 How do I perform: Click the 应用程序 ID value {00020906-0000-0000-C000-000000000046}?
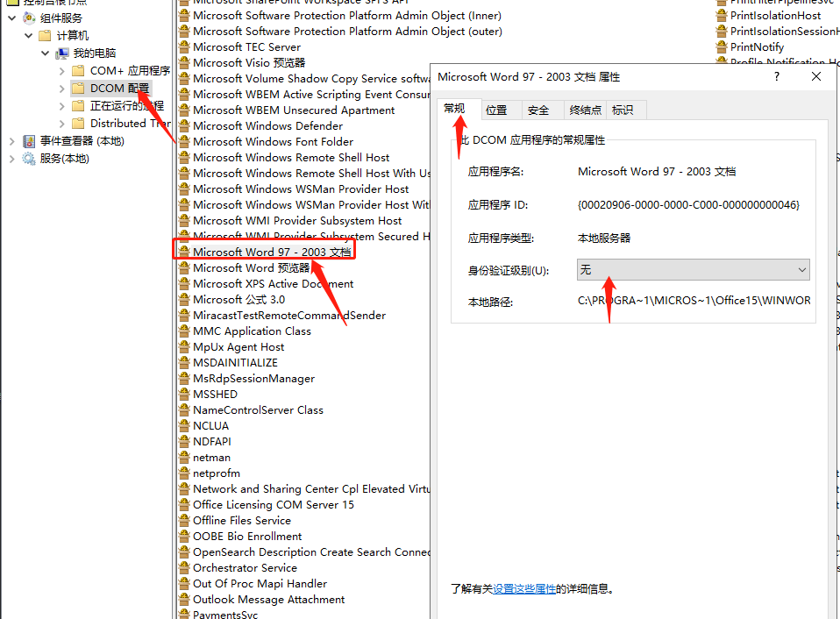[x=688, y=204]
